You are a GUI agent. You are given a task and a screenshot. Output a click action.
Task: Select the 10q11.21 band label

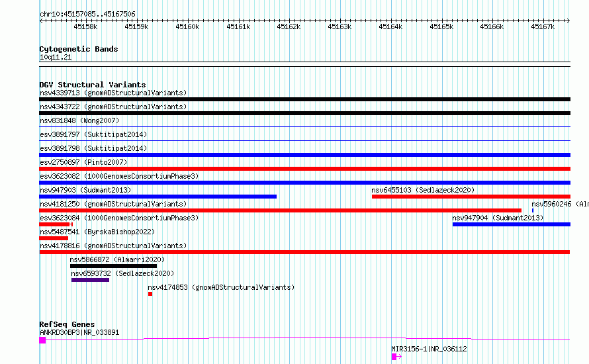tap(56, 57)
